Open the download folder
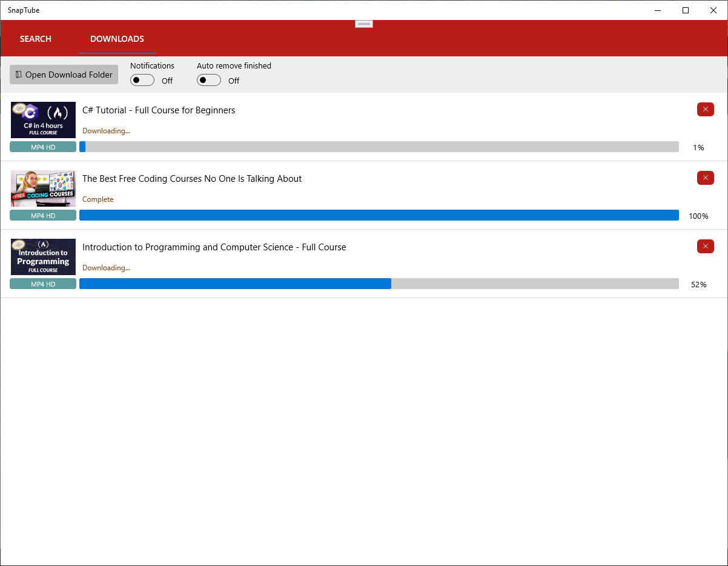The height and width of the screenshot is (566, 728). (x=64, y=74)
